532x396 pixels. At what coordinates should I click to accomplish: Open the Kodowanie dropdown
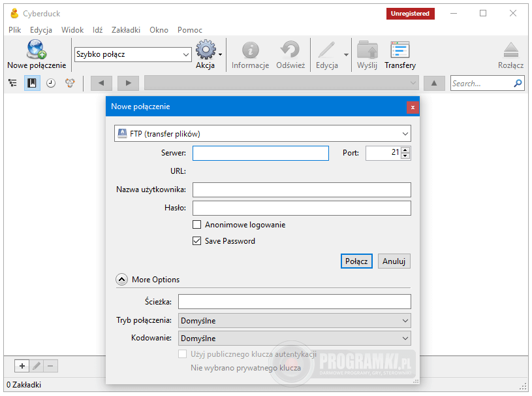[x=294, y=338]
